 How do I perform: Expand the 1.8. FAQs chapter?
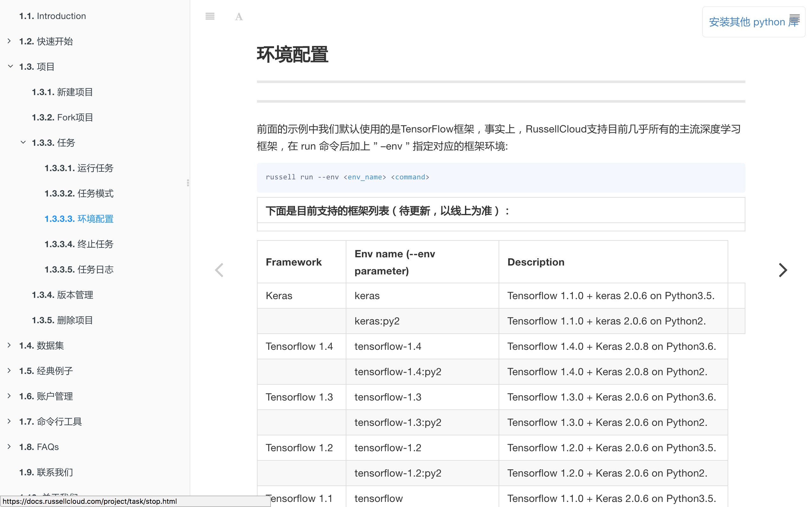pos(10,446)
